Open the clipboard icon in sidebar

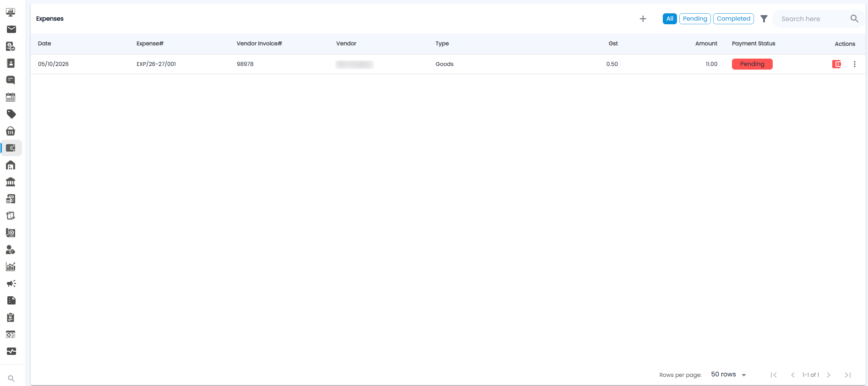[x=11, y=317]
